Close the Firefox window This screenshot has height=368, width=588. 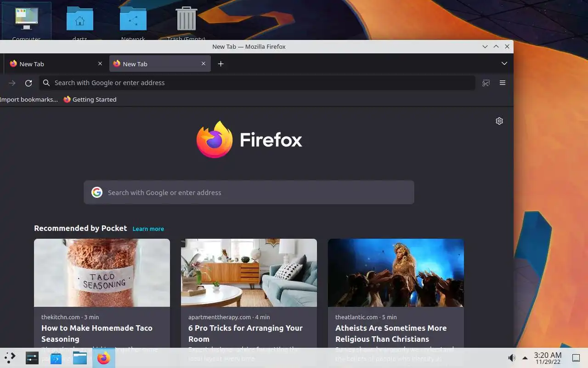507,46
